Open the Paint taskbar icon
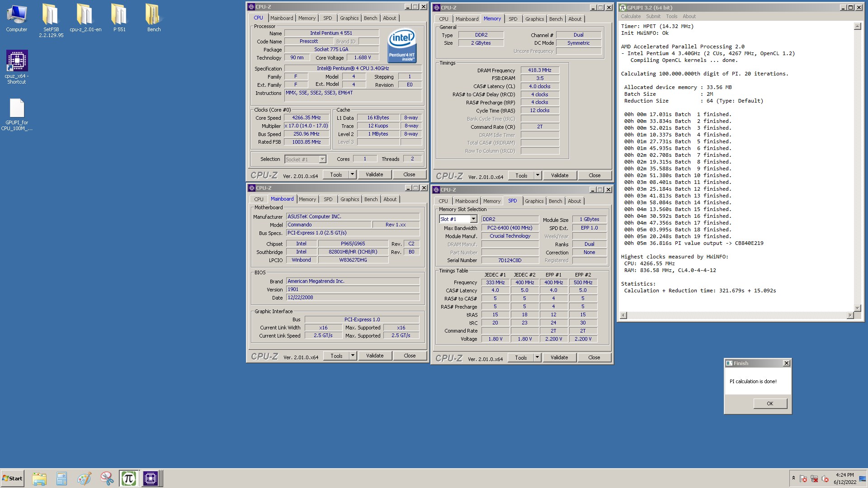Image resolution: width=868 pixels, height=488 pixels. pyautogui.click(x=84, y=479)
